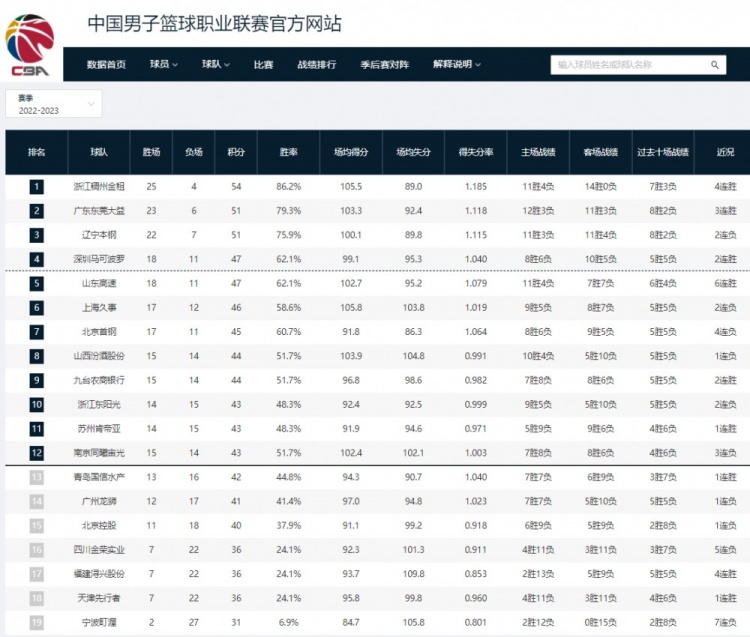Sort by the 场均得分 column header
Viewport: 750px width, 637px height.
click(351, 152)
